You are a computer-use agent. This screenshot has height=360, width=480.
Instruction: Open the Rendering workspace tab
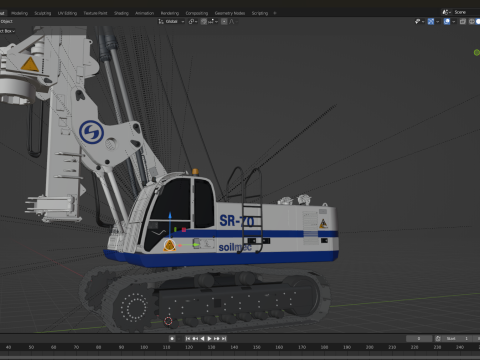click(170, 13)
